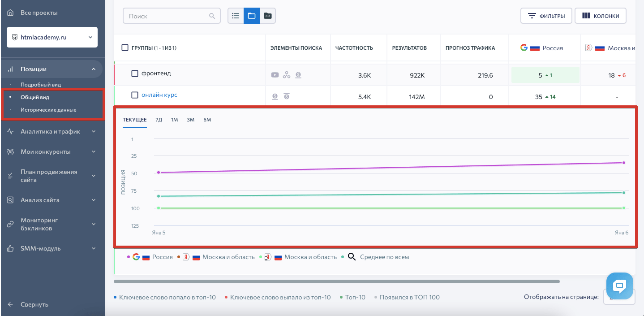Click the video element icon in the фронтенд row

click(275, 75)
